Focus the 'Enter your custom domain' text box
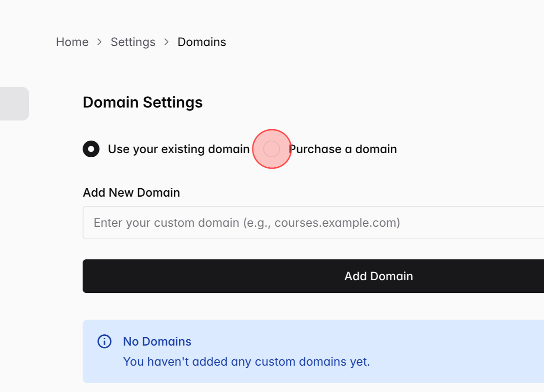This screenshot has height=392, width=544. coord(251,222)
